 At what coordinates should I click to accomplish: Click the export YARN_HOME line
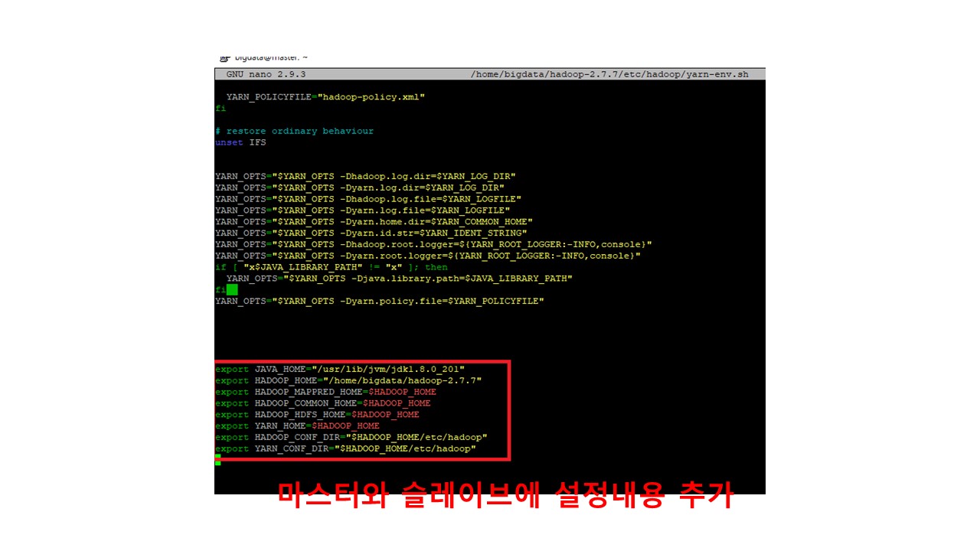tap(297, 425)
